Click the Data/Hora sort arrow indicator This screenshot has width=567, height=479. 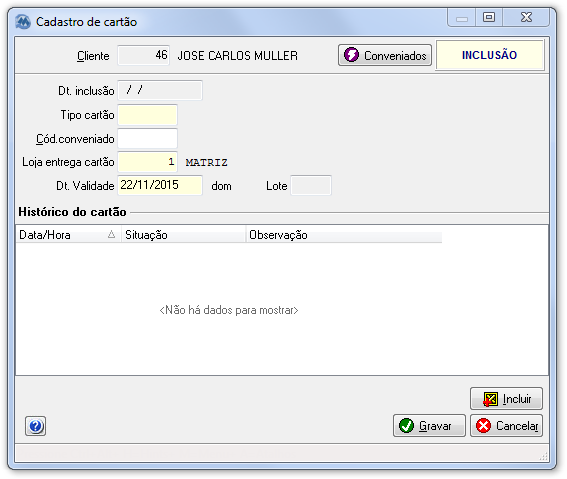pos(111,234)
